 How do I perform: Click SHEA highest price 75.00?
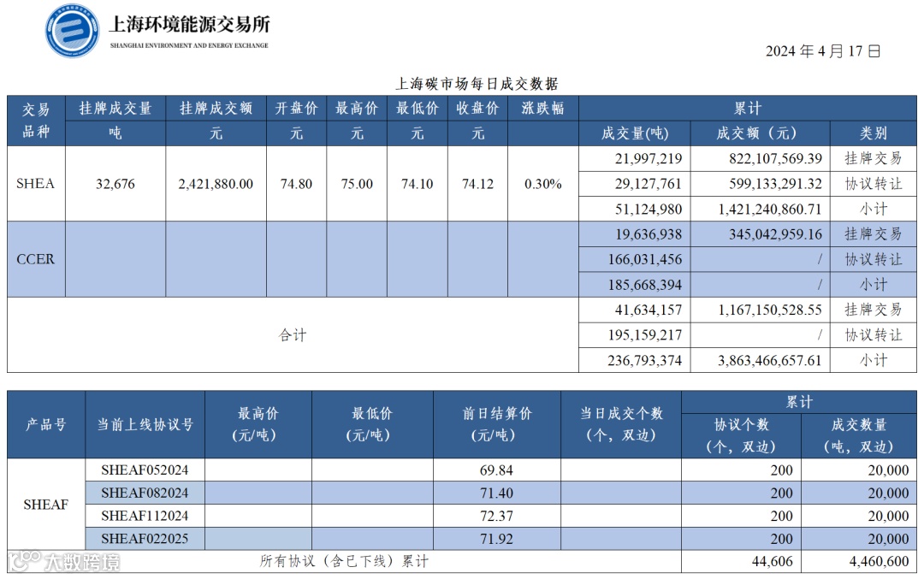(357, 184)
